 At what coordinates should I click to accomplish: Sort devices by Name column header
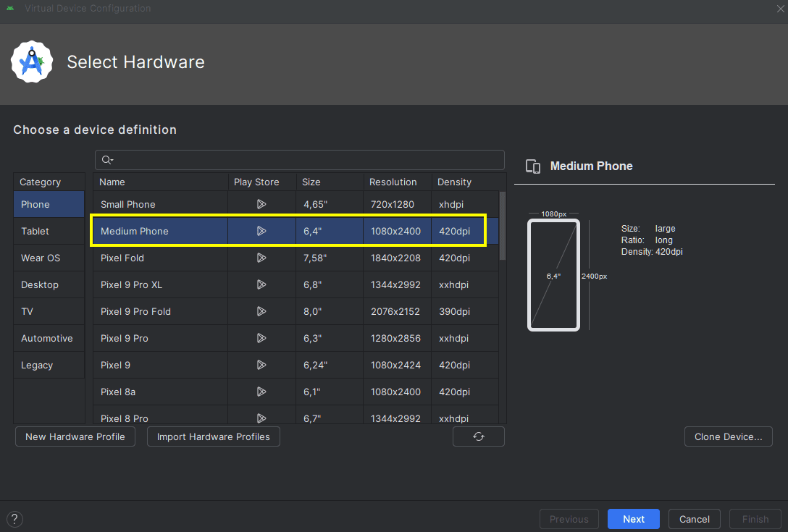pyautogui.click(x=112, y=182)
